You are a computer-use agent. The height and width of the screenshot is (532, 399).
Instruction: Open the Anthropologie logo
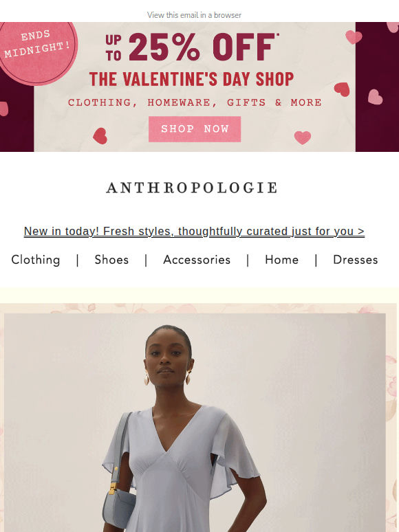[x=192, y=188]
